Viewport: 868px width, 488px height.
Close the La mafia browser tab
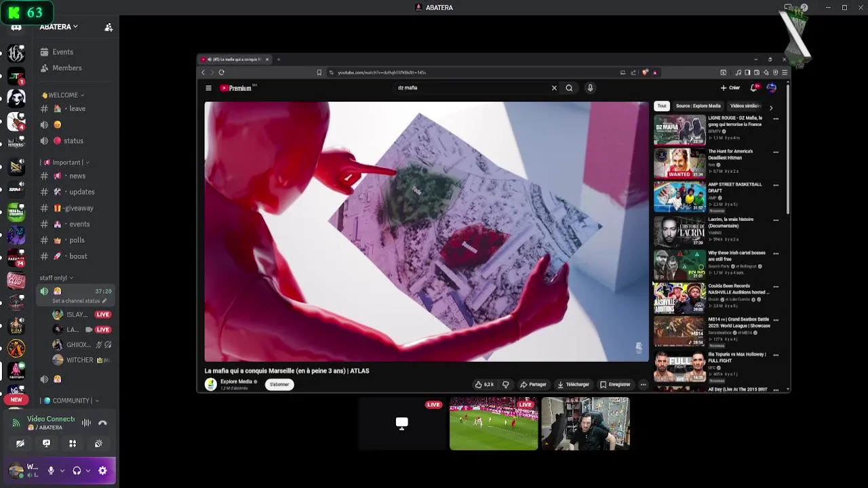[x=267, y=59]
